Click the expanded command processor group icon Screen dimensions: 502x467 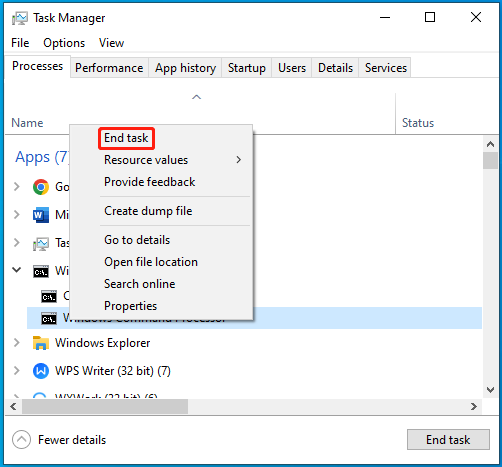(41, 272)
